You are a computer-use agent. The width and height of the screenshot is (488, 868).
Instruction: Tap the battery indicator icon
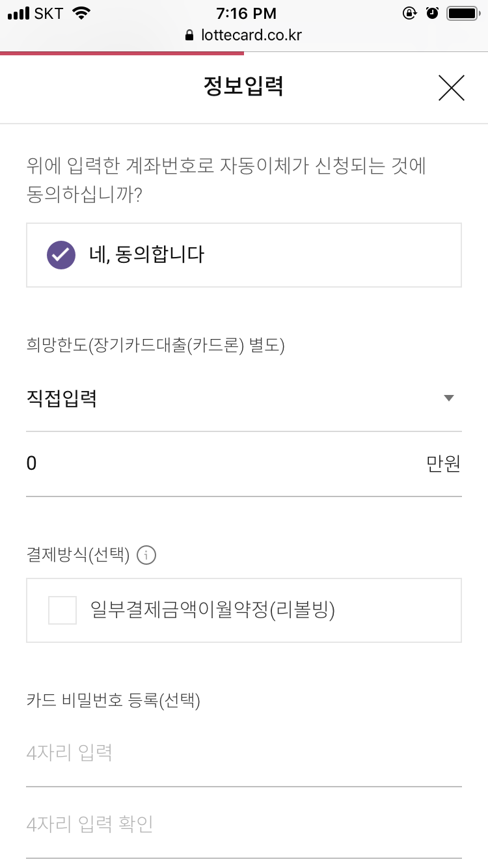463,13
